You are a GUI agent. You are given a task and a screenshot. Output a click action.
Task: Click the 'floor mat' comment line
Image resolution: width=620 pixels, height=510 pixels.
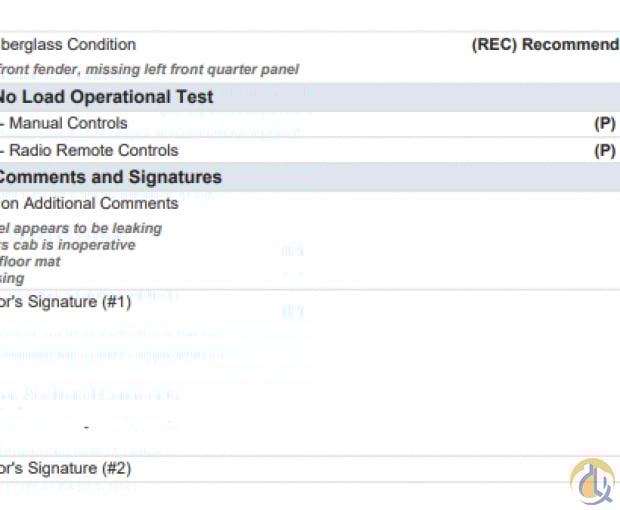point(30,262)
